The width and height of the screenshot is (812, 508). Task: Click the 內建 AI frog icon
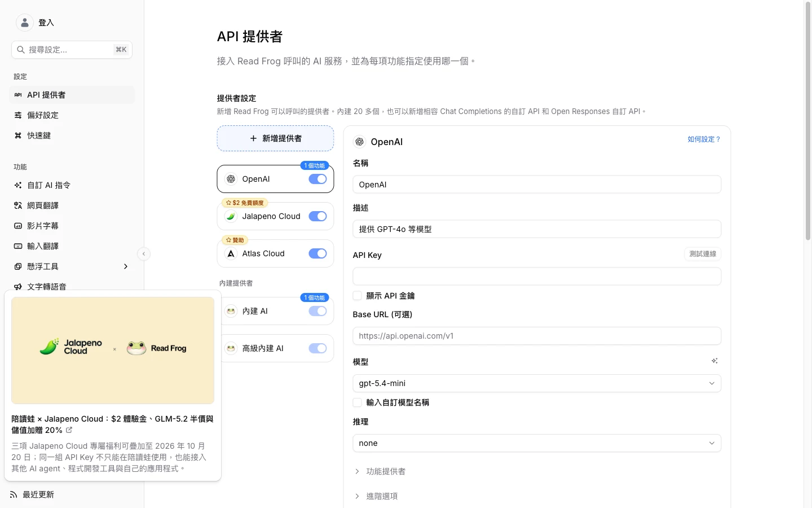[x=231, y=311]
